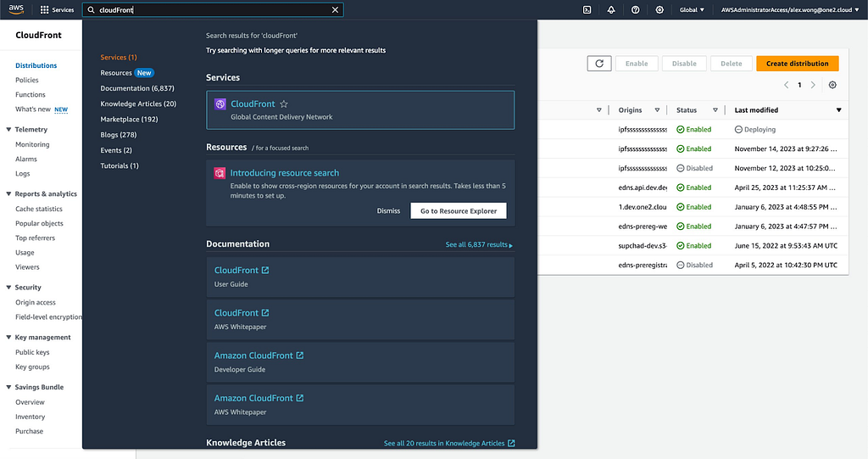Click the CloudFront sidebar title

39,35
